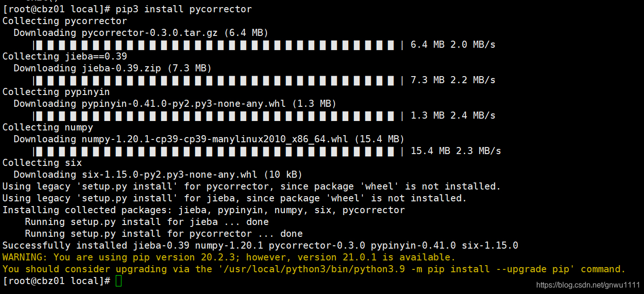Screen dimensions: 644x294
Task: Click the Successfully installed summary line
Action: pos(259,245)
